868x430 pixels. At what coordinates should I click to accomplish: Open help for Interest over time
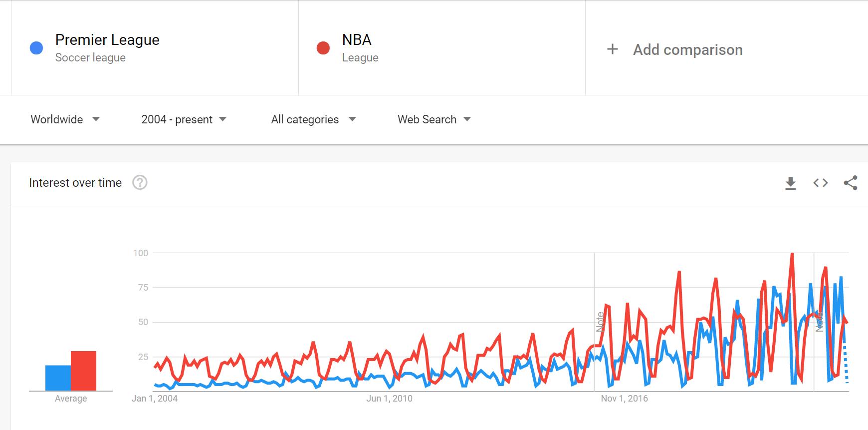[140, 183]
